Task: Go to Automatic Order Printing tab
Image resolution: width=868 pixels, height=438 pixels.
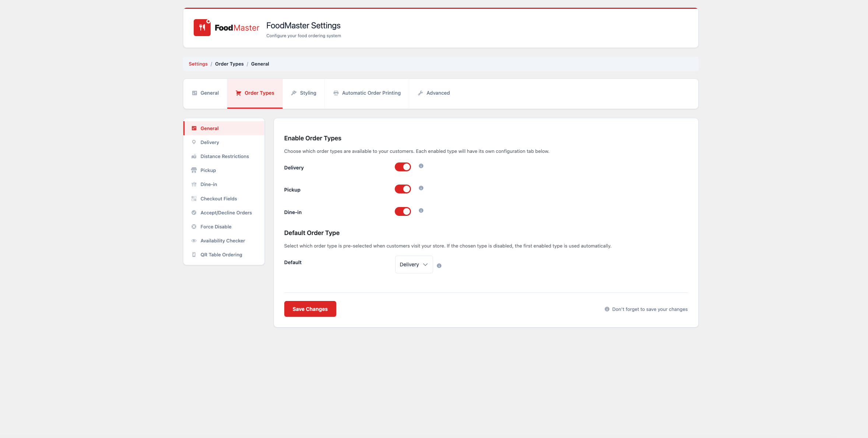Action: click(x=367, y=93)
